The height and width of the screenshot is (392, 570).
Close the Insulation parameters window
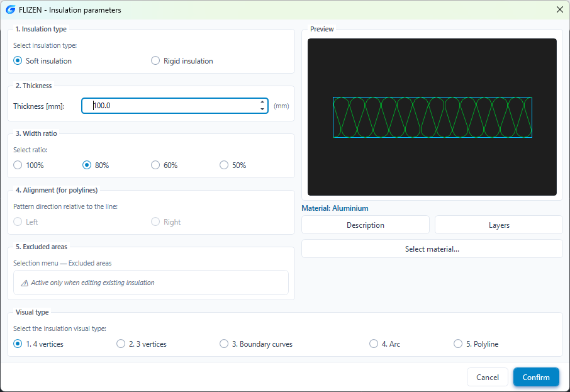(560, 10)
